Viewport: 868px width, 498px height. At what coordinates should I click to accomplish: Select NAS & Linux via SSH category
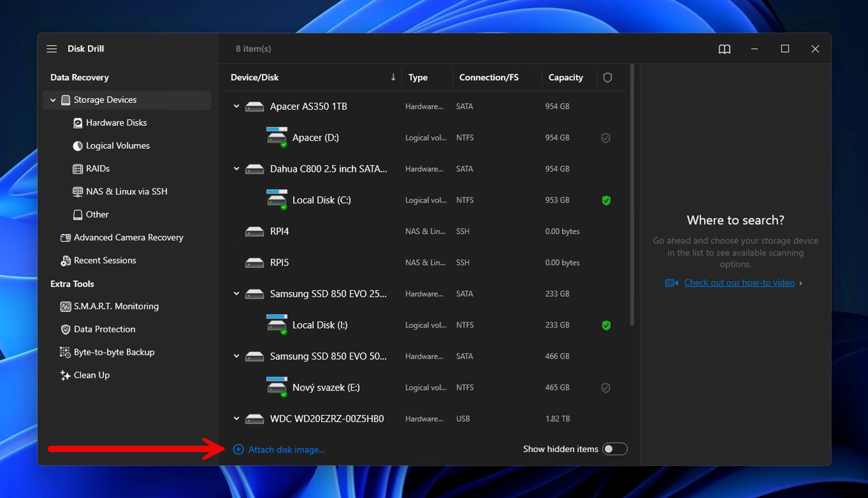(x=127, y=192)
